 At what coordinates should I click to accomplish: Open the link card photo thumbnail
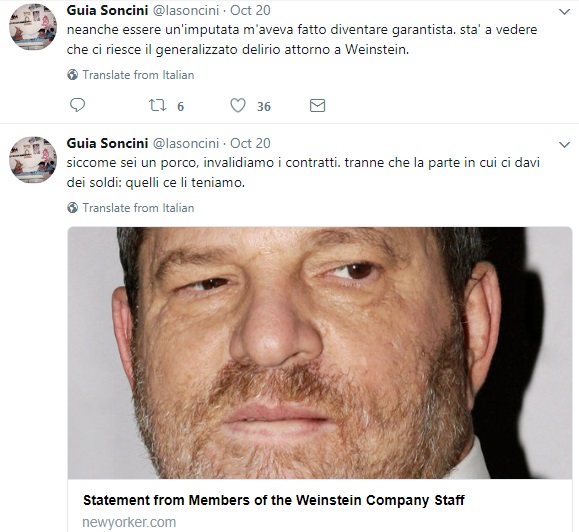(x=320, y=353)
